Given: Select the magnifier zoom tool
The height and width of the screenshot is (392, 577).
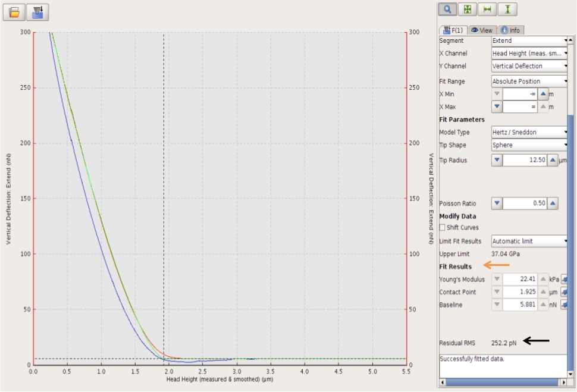Looking at the screenshot, I should 447,9.
